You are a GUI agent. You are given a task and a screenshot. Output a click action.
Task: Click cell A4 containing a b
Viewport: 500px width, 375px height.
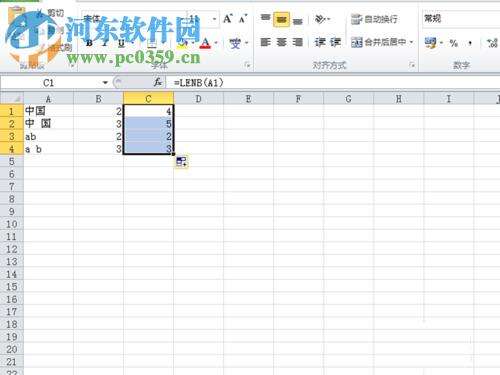(x=49, y=149)
